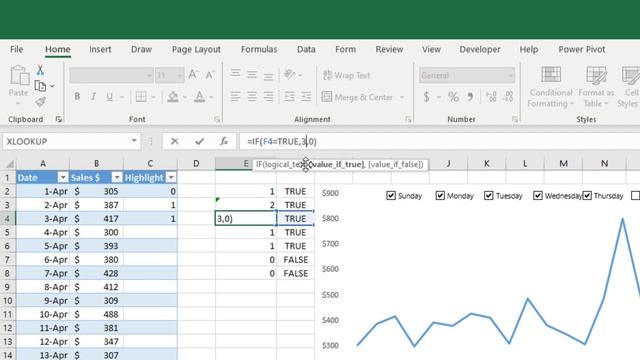The image size is (640, 360).
Task: Click the Cut scissors icon
Action: [x=40, y=70]
